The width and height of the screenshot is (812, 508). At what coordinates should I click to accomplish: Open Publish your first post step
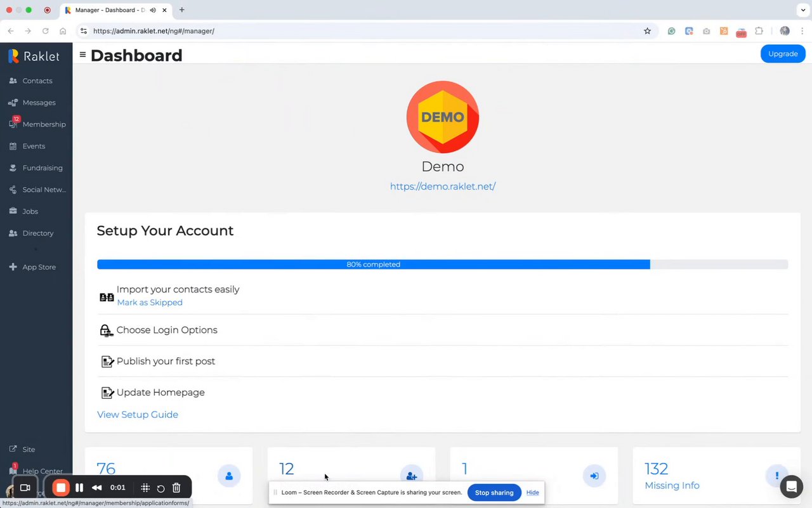click(166, 361)
